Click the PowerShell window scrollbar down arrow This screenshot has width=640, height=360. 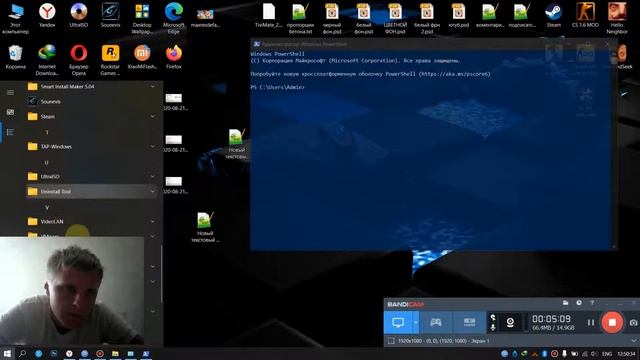614,247
